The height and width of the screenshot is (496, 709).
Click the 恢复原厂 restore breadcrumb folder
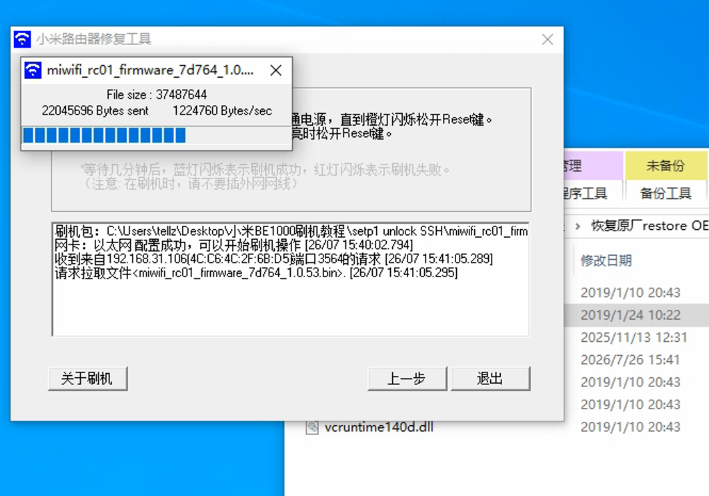pyautogui.click(x=649, y=225)
